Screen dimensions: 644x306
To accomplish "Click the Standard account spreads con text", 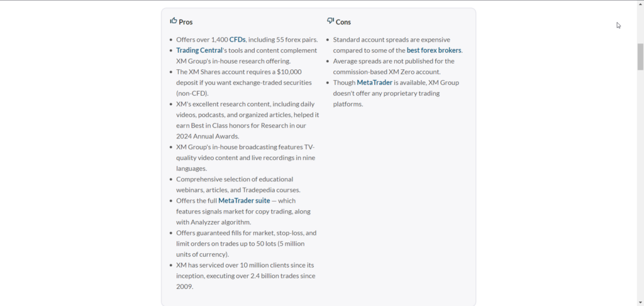I will coord(398,45).
